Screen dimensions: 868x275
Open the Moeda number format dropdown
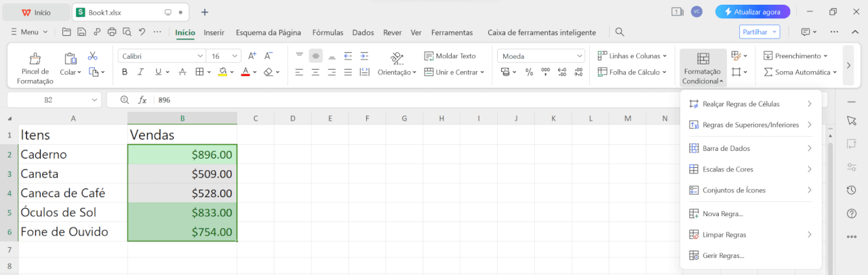541,56
